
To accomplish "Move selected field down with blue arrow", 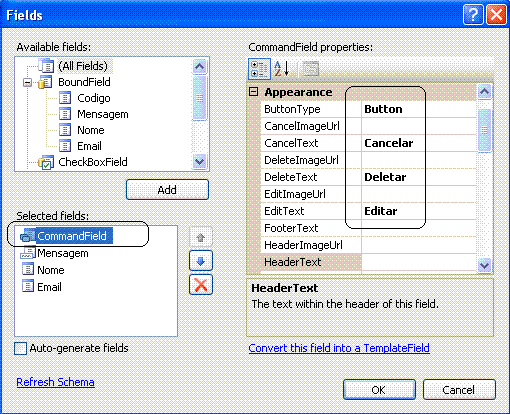I will pyautogui.click(x=201, y=261).
